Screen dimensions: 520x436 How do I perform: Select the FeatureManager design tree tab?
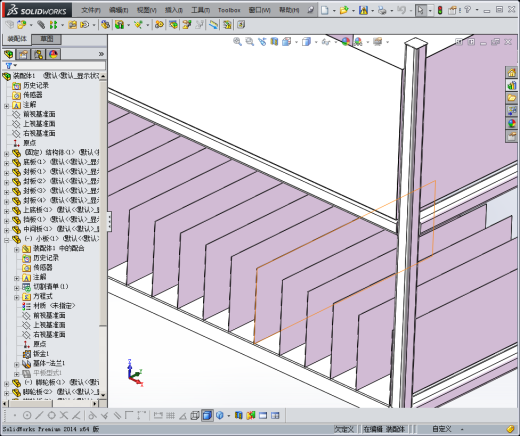9,54
